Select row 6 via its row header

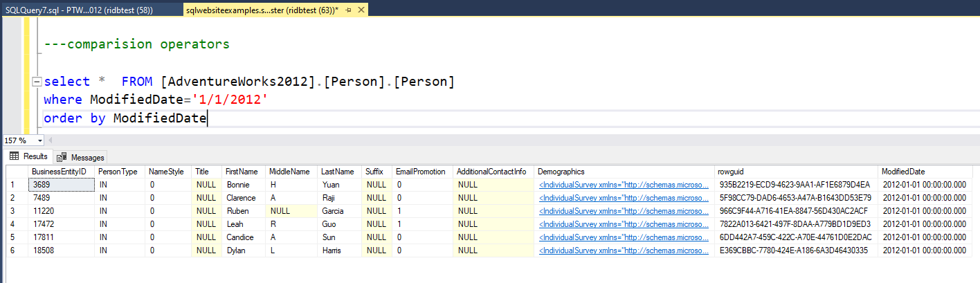(x=17, y=250)
